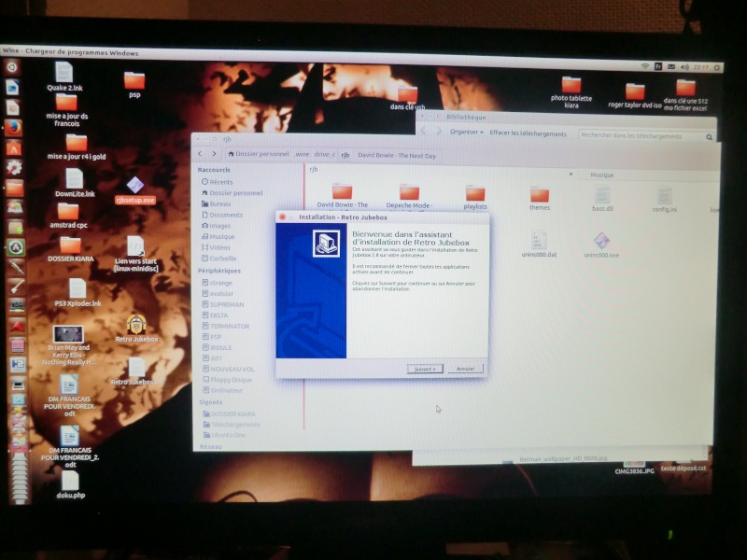The image size is (747, 560).
Task: Open the 'mise a jour r4i gold' folder
Action: pos(77,147)
